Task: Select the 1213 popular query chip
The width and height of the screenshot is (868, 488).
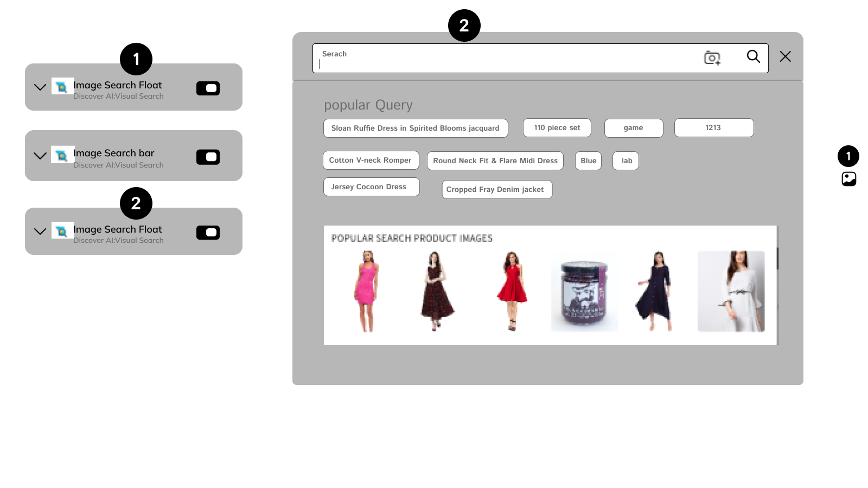Action: [x=714, y=128]
